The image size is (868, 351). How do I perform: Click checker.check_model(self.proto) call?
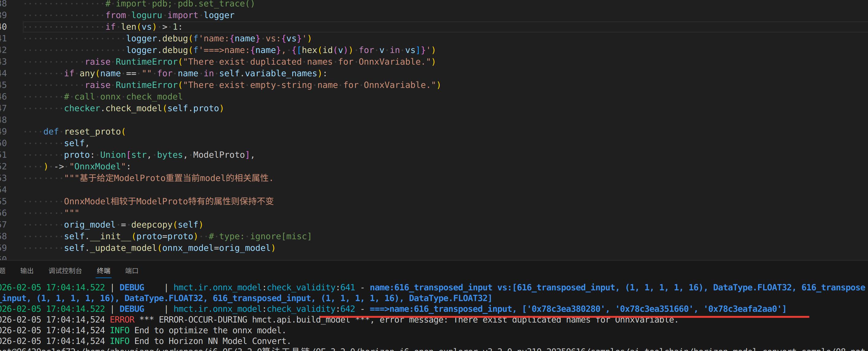(144, 108)
